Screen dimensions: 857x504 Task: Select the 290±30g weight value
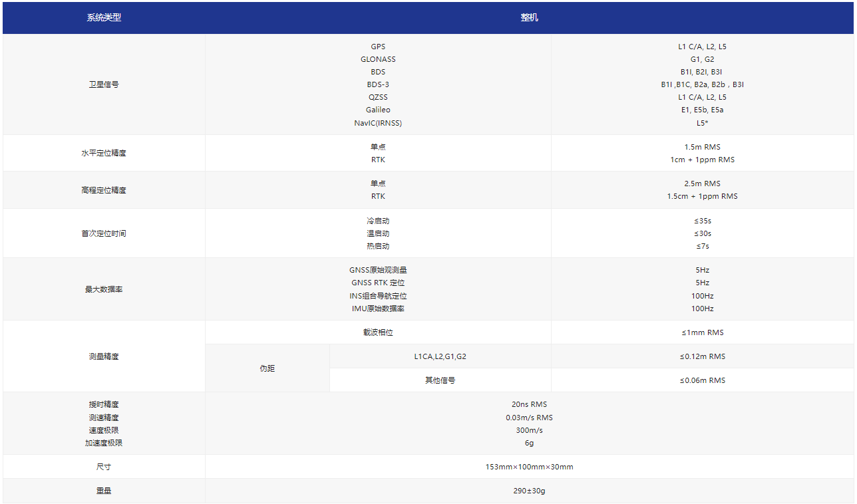click(529, 490)
